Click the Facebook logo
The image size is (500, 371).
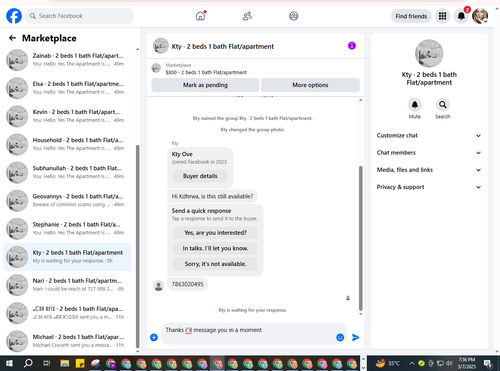(14, 16)
